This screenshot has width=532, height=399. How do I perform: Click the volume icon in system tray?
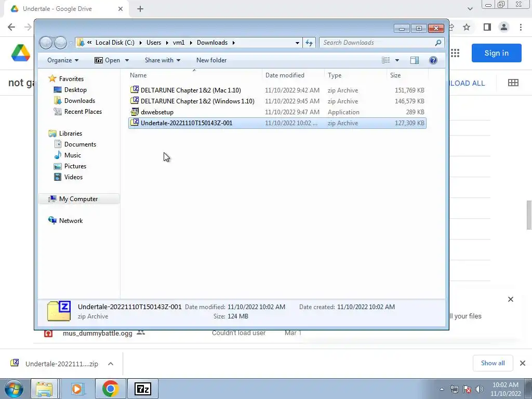pyautogui.click(x=480, y=389)
